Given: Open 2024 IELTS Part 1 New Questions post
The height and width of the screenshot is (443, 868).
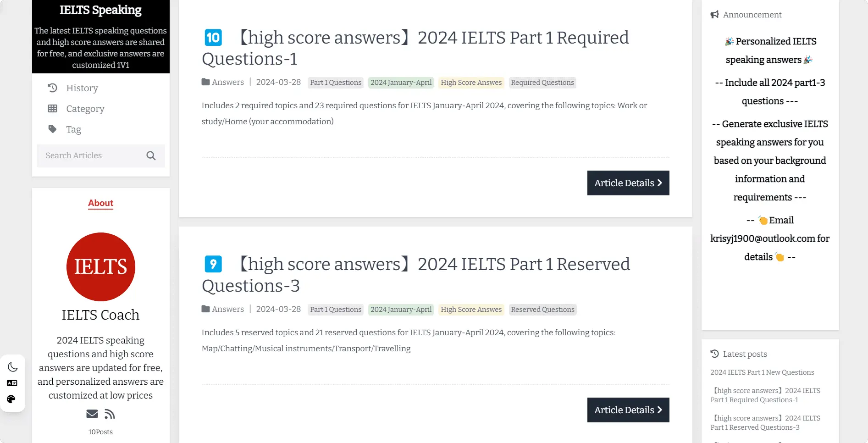Looking at the screenshot, I should (x=762, y=372).
